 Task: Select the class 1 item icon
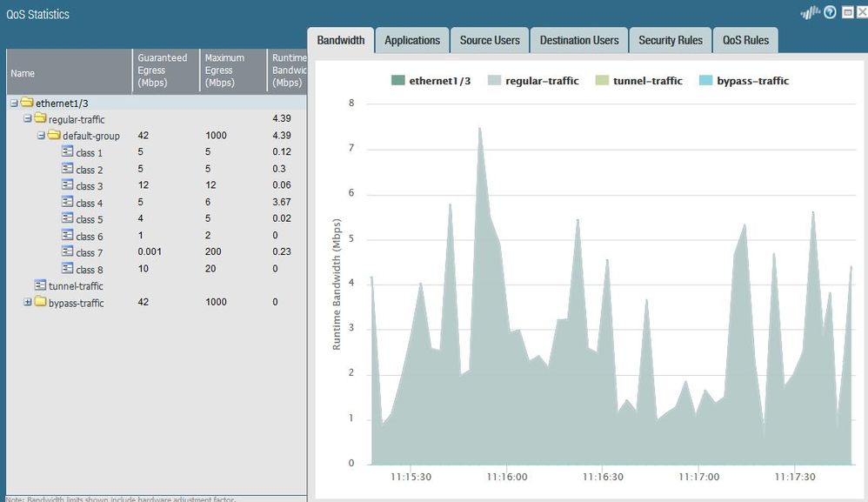(x=67, y=152)
